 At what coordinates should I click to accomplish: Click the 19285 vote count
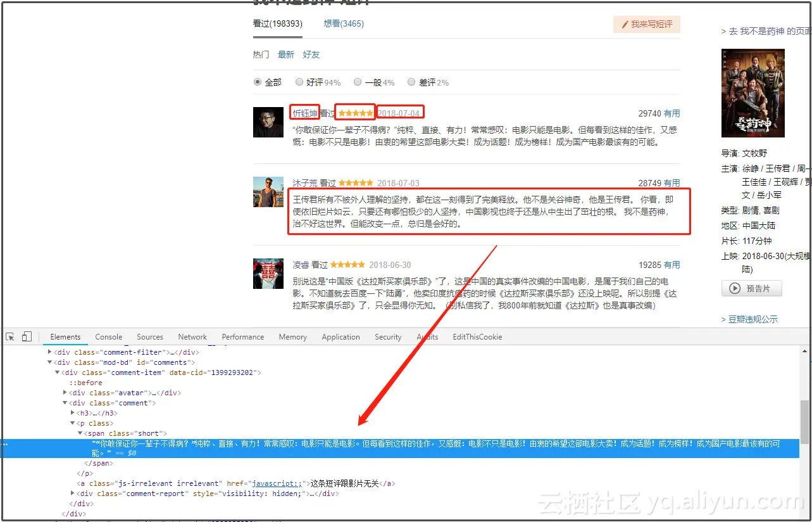649,264
